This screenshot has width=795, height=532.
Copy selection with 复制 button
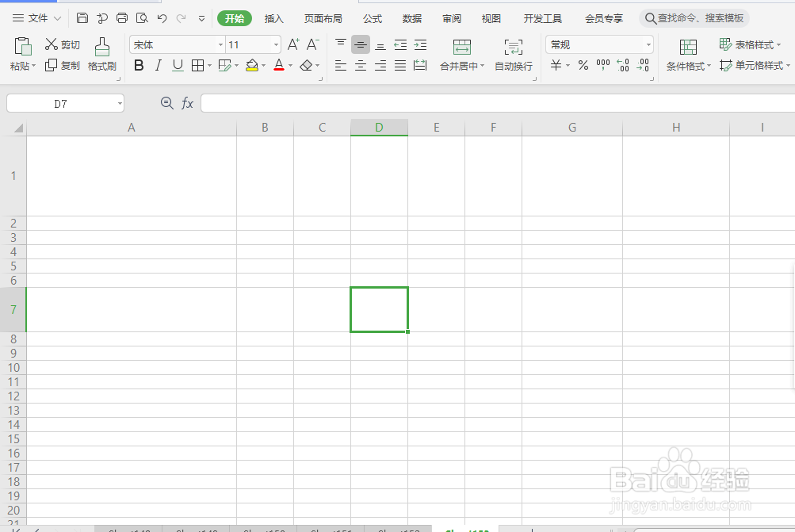(x=63, y=66)
